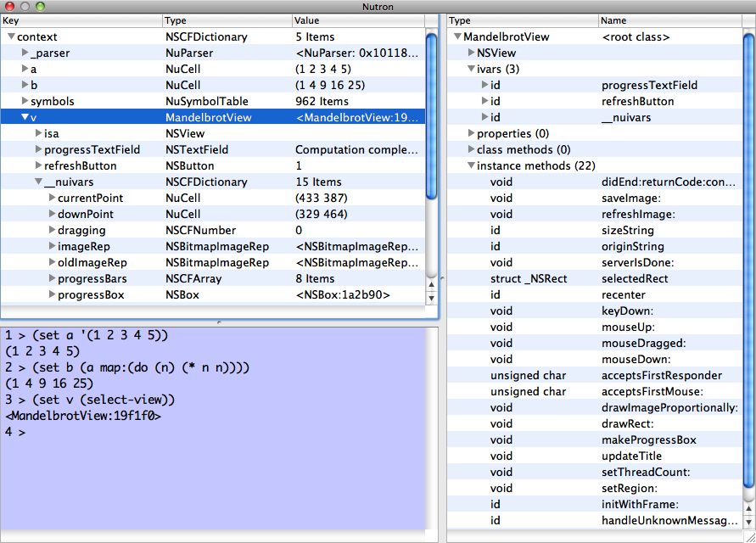The height and width of the screenshot is (543, 756).
Task: Click the Value column header
Action: [x=356, y=20]
